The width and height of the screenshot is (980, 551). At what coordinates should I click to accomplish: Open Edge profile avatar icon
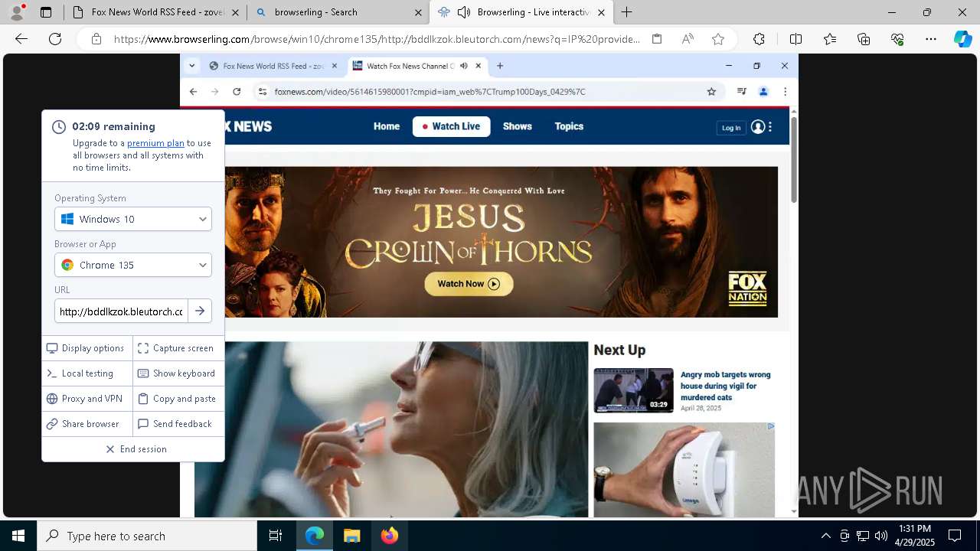click(17, 11)
